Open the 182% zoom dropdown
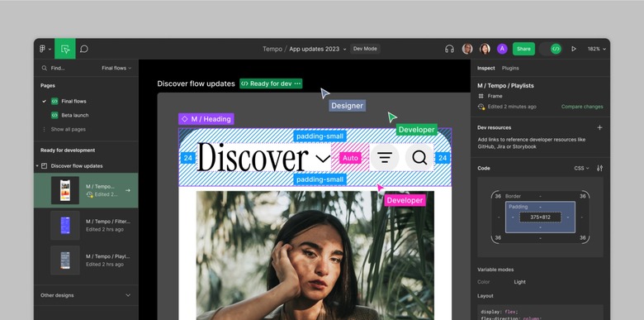Screen dimensions: 644x320 tap(597, 49)
